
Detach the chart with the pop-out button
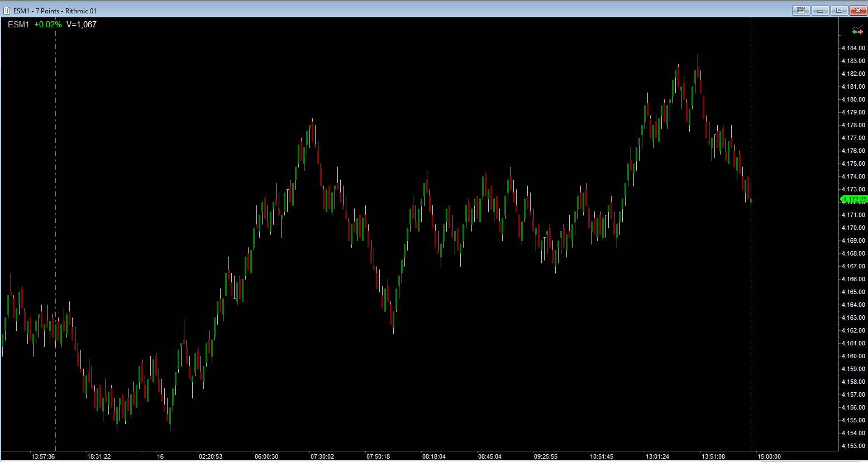(x=801, y=10)
